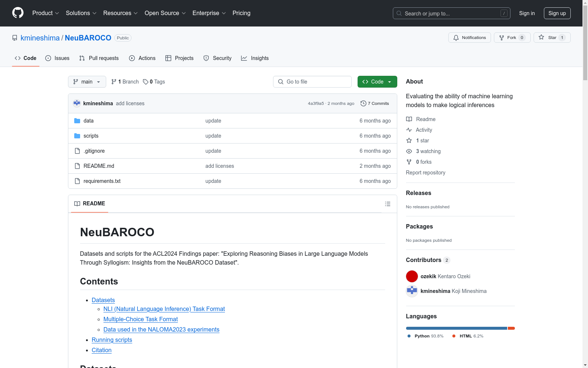Click the README book icon in header
Screen dimensions: 588x368
(x=77, y=204)
